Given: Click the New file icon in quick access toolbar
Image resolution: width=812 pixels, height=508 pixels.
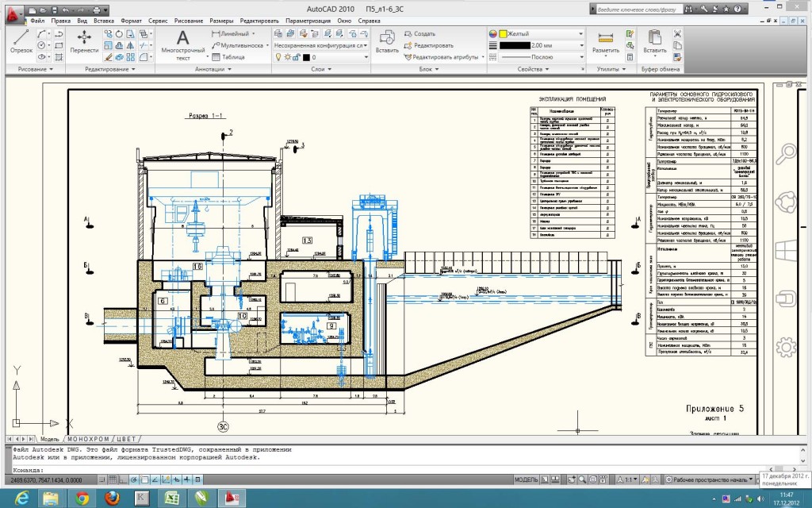Looking at the screenshot, I should [x=32, y=10].
